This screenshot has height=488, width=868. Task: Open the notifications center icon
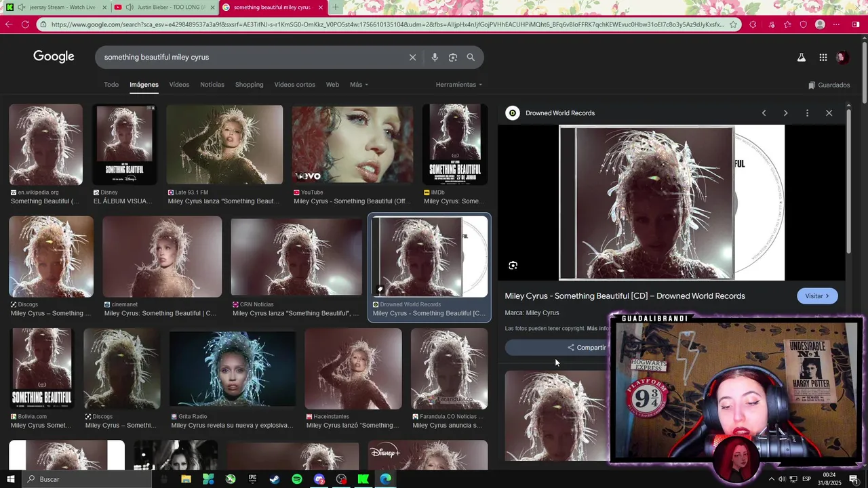[854, 479]
